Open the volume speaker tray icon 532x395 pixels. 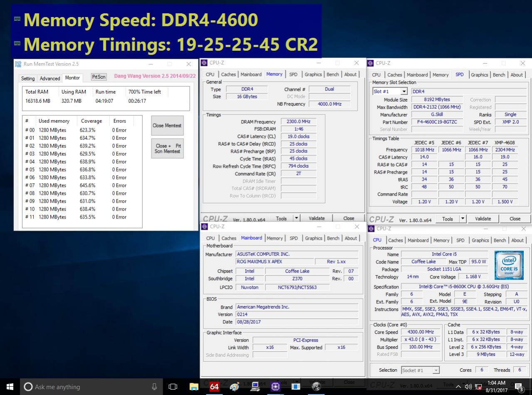click(x=468, y=387)
